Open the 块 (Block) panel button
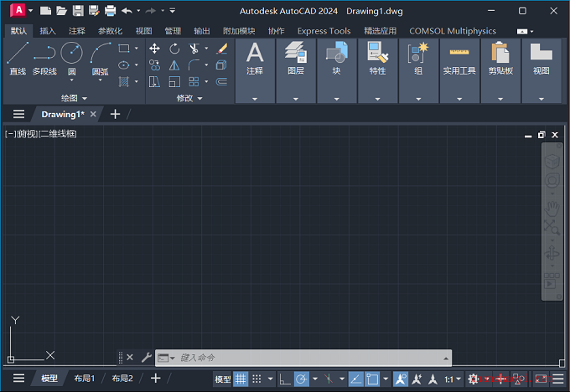 click(337, 70)
